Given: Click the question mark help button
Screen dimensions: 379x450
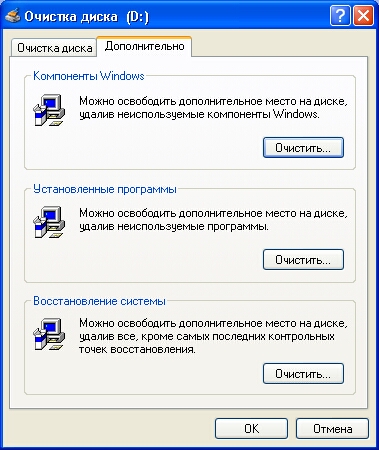Looking at the screenshot, I should pyautogui.click(x=340, y=16).
